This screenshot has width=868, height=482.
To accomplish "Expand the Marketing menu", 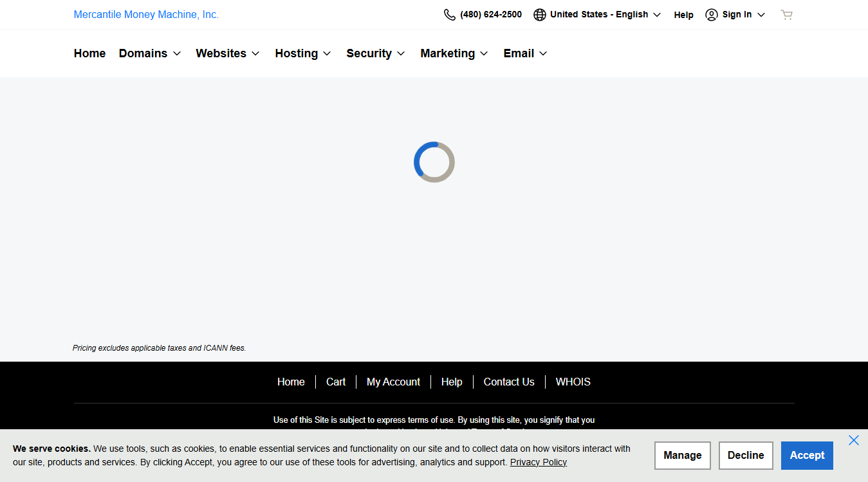I will coord(454,53).
